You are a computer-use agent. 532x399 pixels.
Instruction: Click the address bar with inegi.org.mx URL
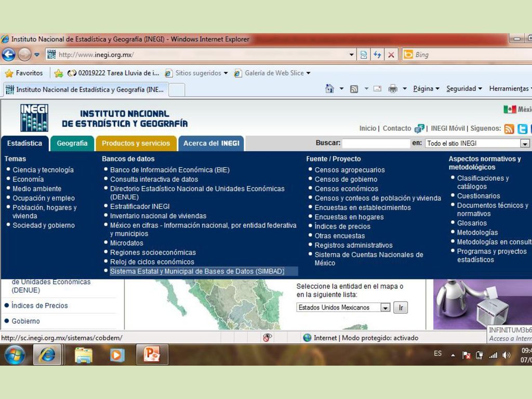point(200,55)
